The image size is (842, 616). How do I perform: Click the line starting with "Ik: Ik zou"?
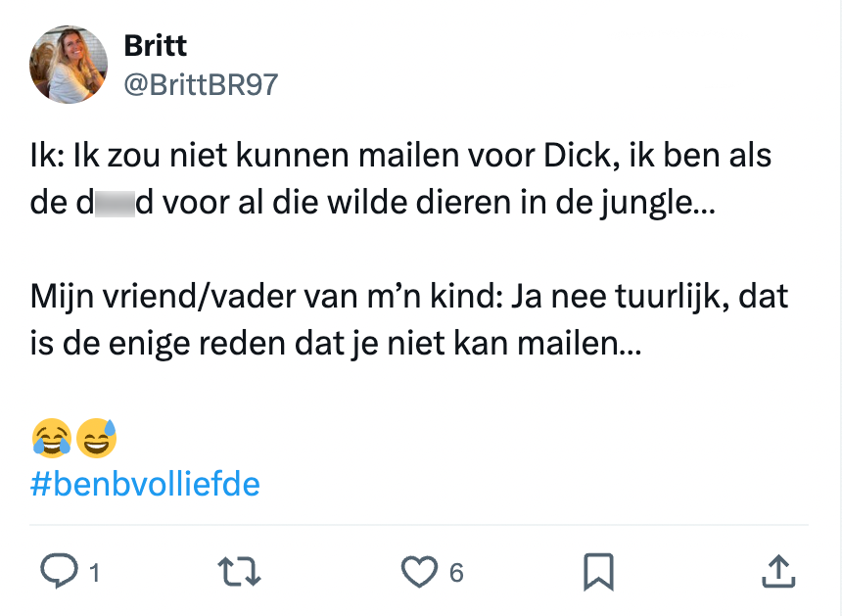(401, 157)
